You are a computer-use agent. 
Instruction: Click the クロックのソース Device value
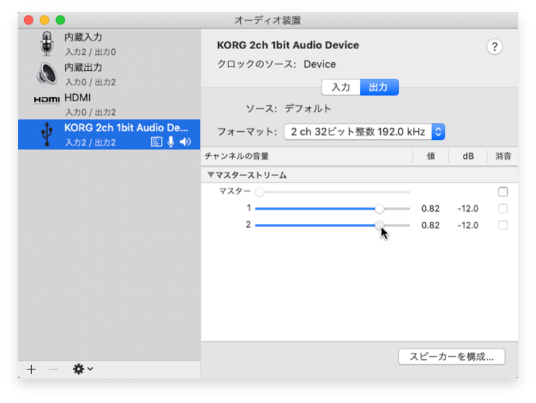pos(320,64)
